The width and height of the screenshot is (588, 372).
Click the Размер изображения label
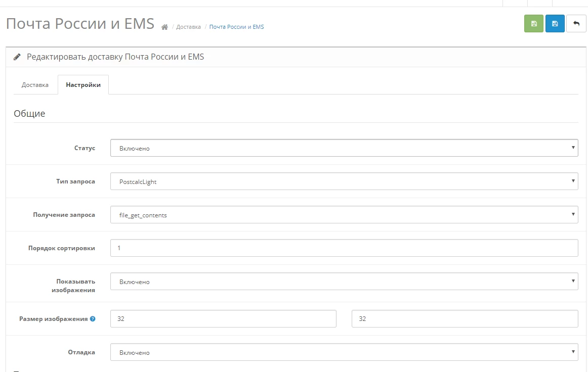53,319
